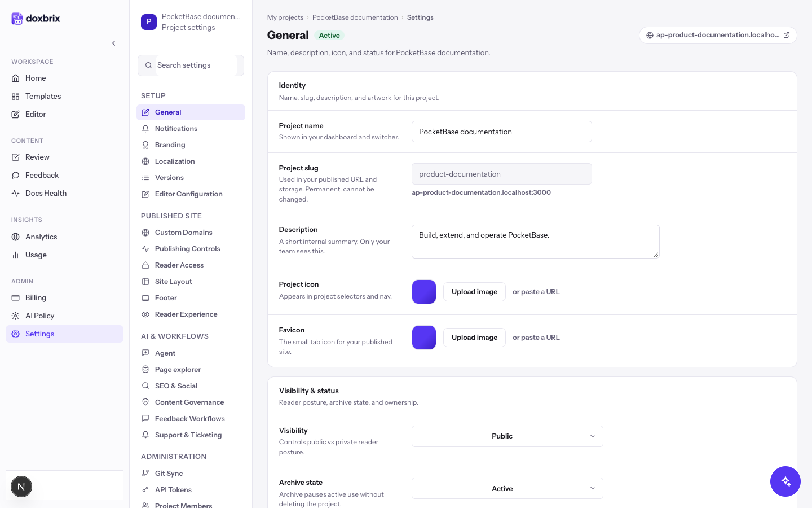Click the Docs Health pulse icon
Viewport: 812px width, 508px height.
(x=16, y=193)
